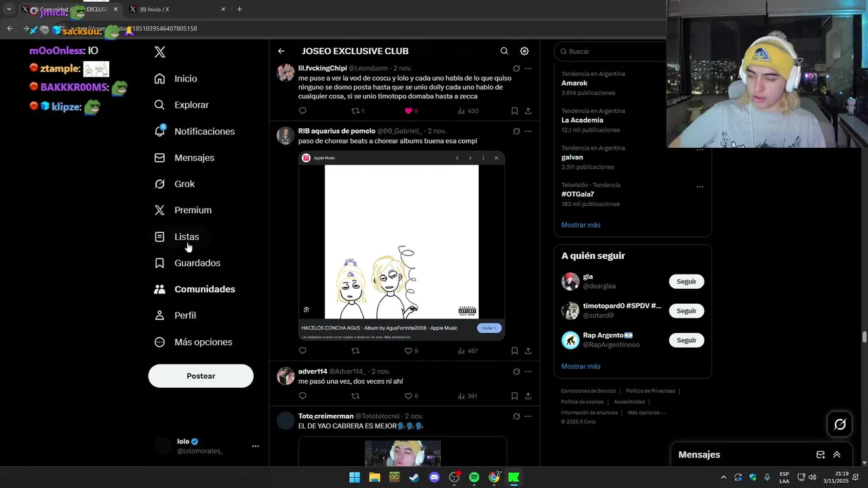Click the Windows Start button

click(355, 477)
